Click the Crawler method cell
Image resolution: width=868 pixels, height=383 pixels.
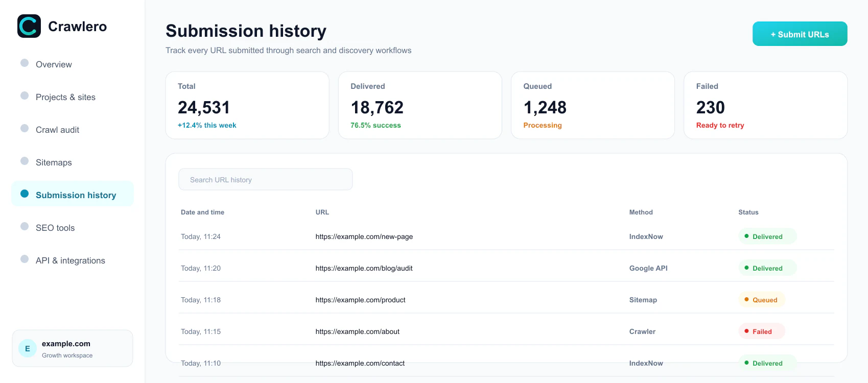coord(642,331)
